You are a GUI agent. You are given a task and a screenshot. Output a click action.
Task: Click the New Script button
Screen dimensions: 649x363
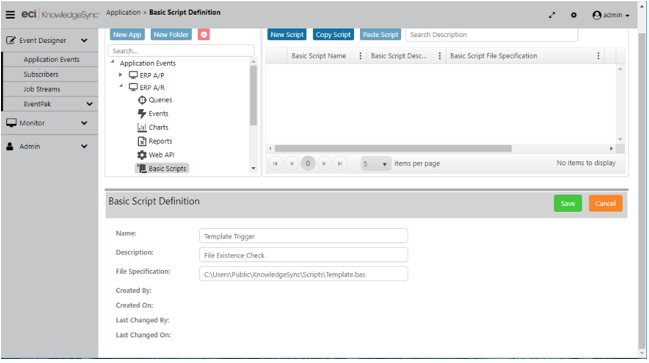click(x=287, y=35)
